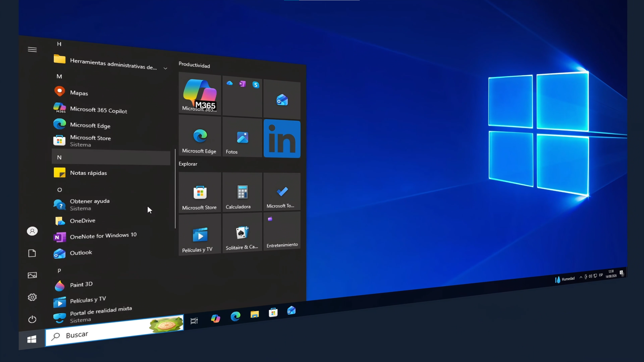644x362 pixels.
Task: Click the Windows Start button
Action: (x=32, y=339)
